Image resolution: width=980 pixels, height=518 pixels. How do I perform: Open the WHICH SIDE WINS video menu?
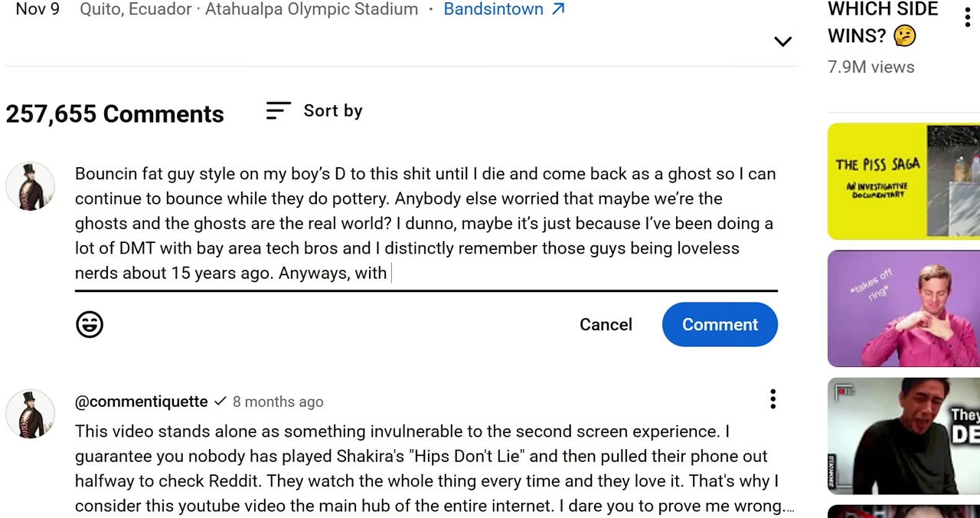(967, 16)
